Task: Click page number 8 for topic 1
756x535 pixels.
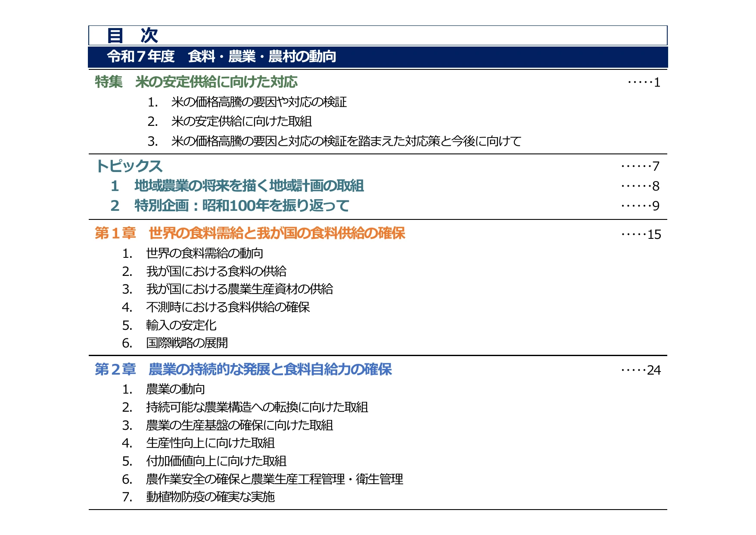Action: (x=656, y=186)
